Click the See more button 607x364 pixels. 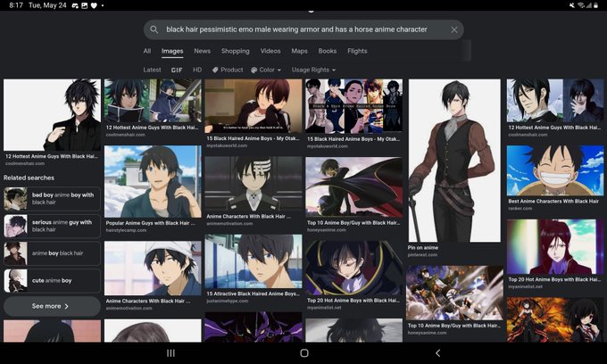click(53, 306)
